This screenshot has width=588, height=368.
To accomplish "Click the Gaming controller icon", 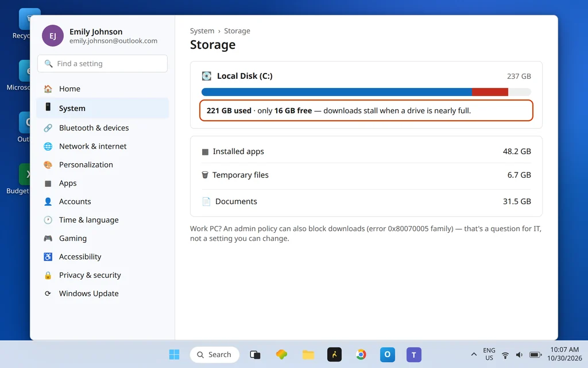I will coord(48,238).
